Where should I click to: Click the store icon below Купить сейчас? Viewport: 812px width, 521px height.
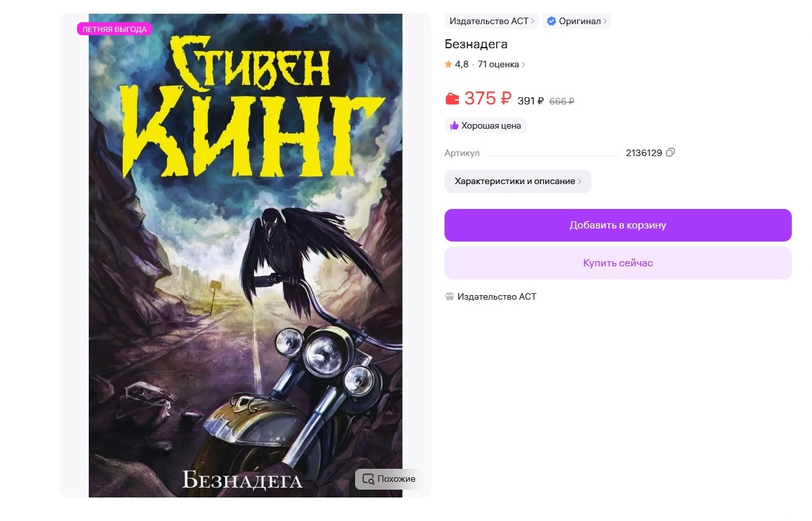tap(450, 296)
